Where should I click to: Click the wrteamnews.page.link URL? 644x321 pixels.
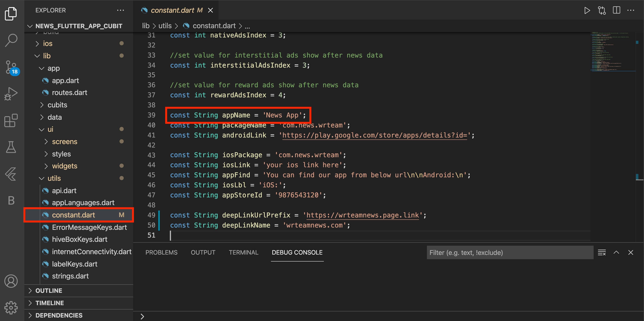362,215
